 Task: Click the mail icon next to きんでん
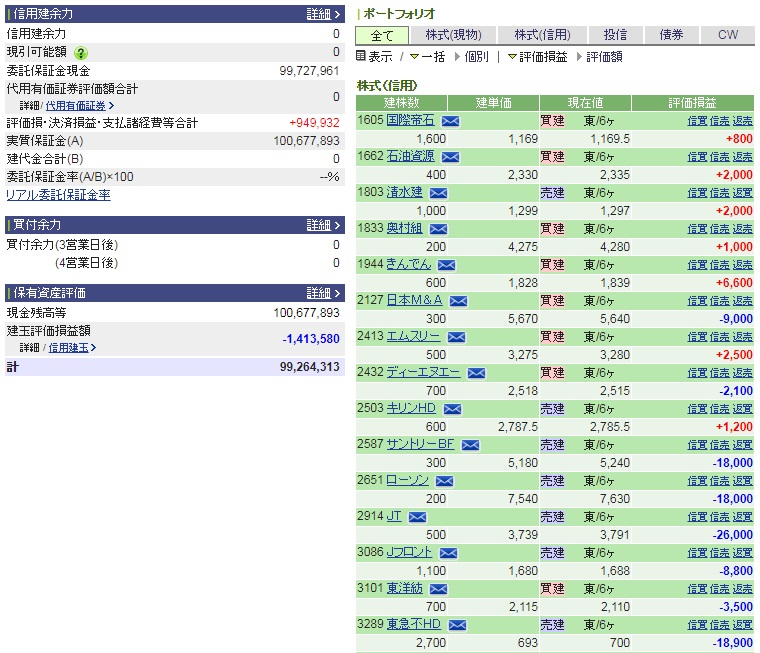coord(446,265)
